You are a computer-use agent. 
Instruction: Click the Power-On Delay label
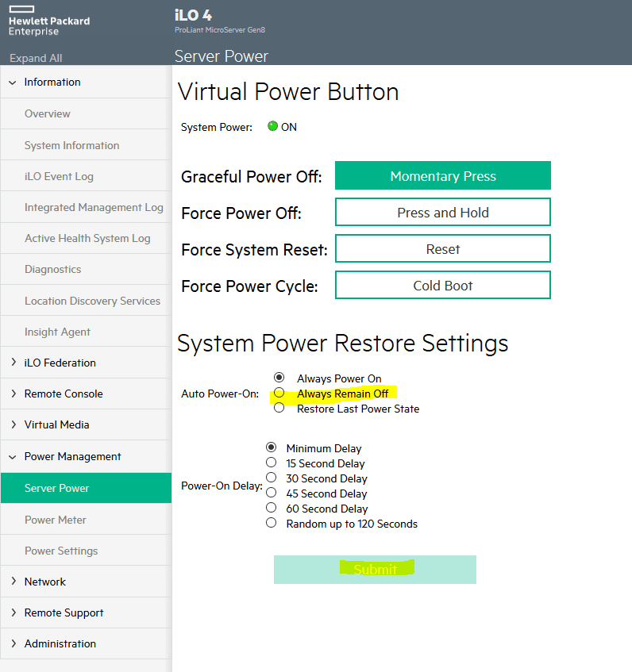point(222,486)
